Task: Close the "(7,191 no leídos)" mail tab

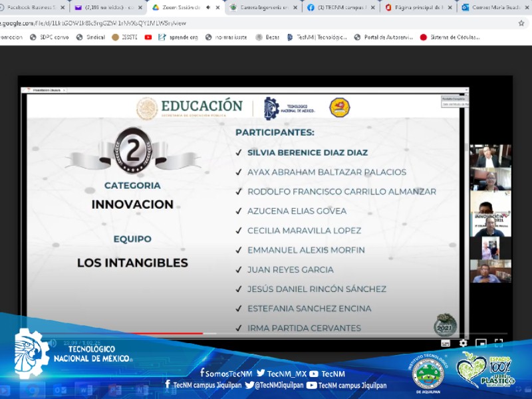Action: [x=140, y=7]
